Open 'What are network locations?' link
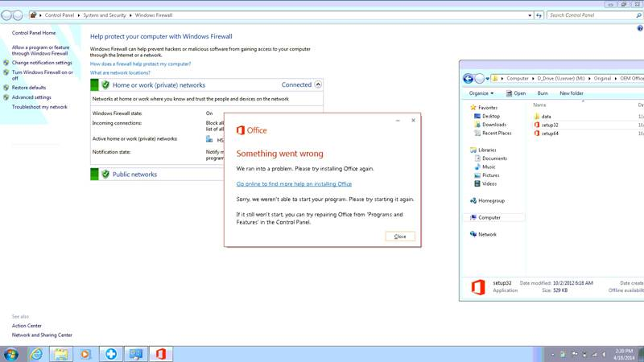The width and height of the screenshot is (644, 362). (120, 72)
